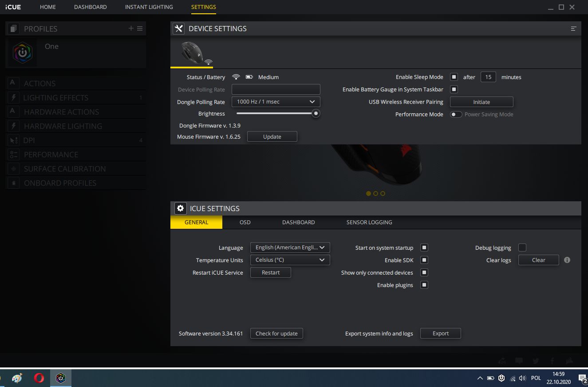The image size is (588, 387).
Task: Select the second carousel dot
Action: click(375, 193)
